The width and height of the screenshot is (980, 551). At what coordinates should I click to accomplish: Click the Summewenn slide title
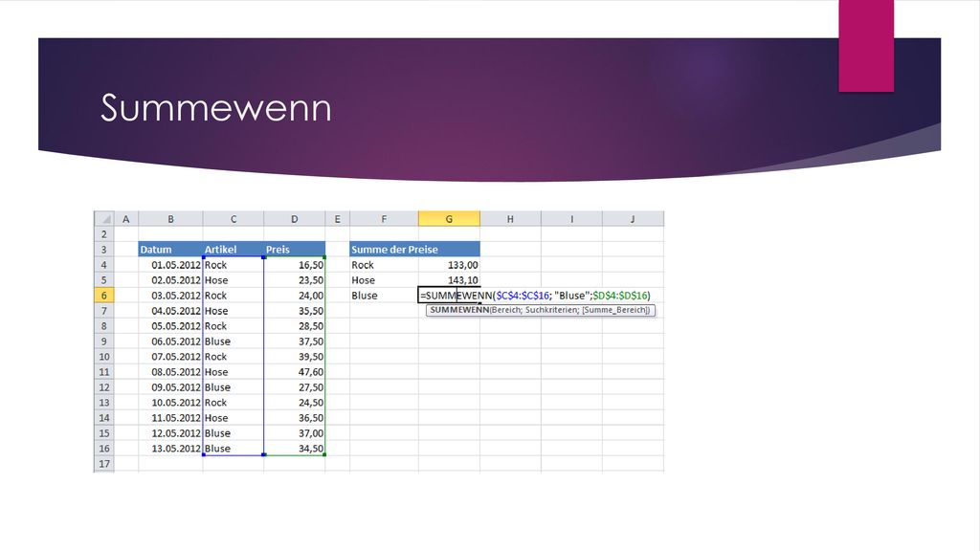[215, 107]
